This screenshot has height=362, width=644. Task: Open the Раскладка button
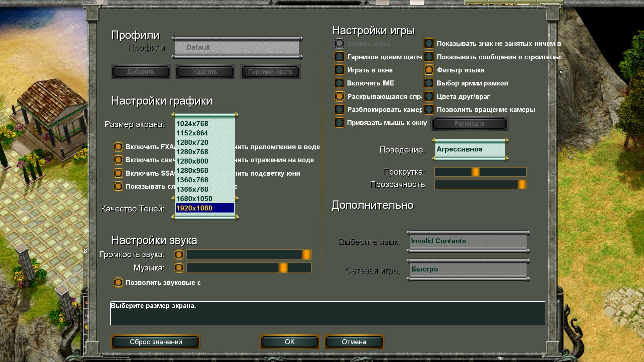pos(470,124)
